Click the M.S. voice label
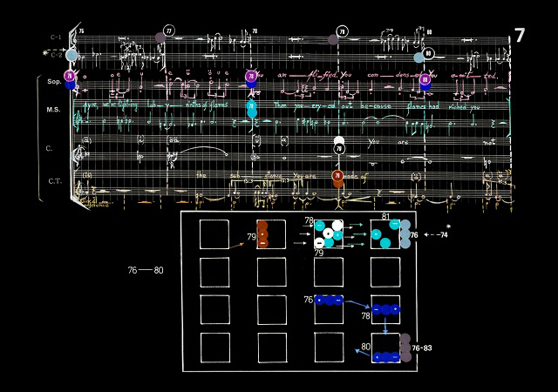 53,110
